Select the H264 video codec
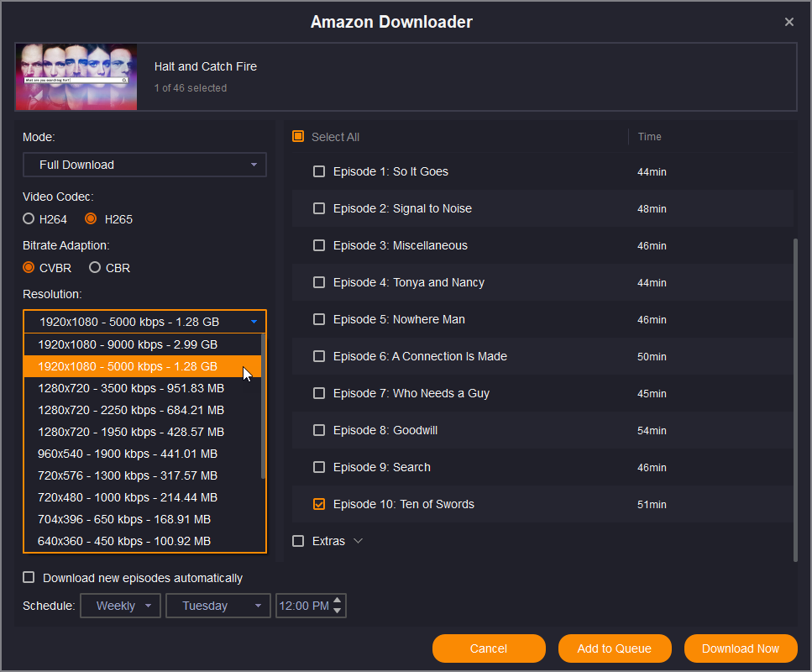812x672 pixels. 29,219
